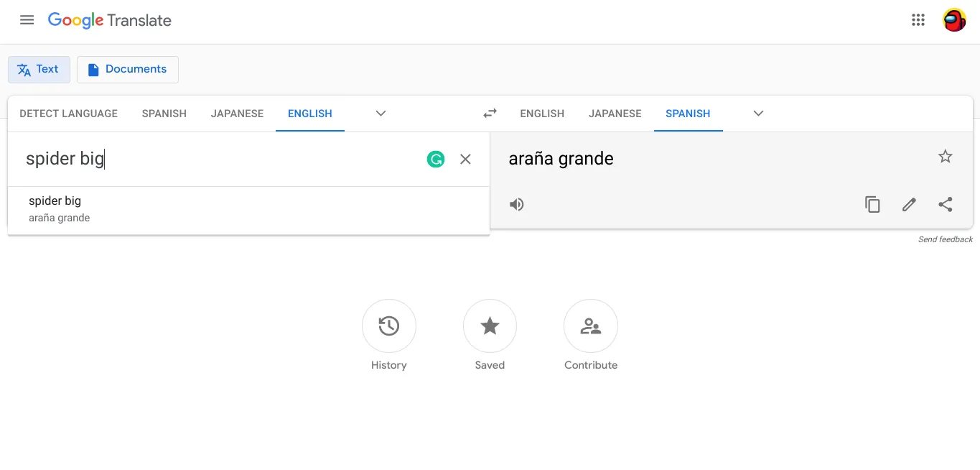The height and width of the screenshot is (470, 980).
Task: Expand the target language list
Action: (x=758, y=114)
